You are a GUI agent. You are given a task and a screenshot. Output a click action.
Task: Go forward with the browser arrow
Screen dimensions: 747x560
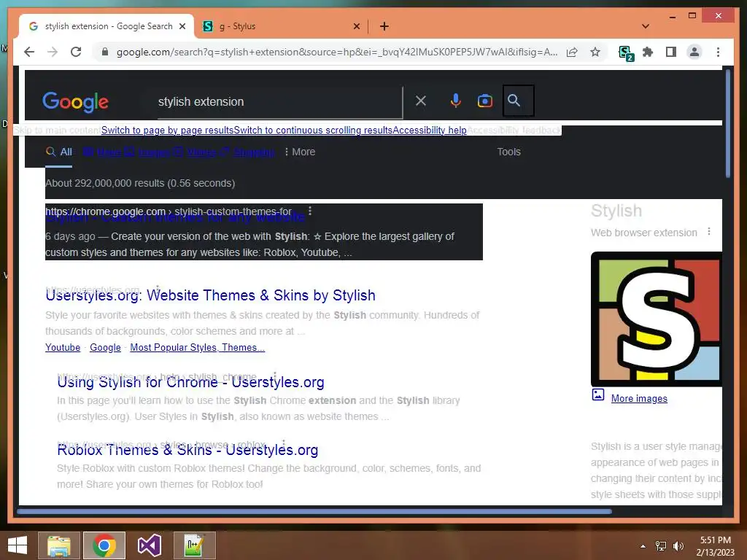(x=53, y=52)
